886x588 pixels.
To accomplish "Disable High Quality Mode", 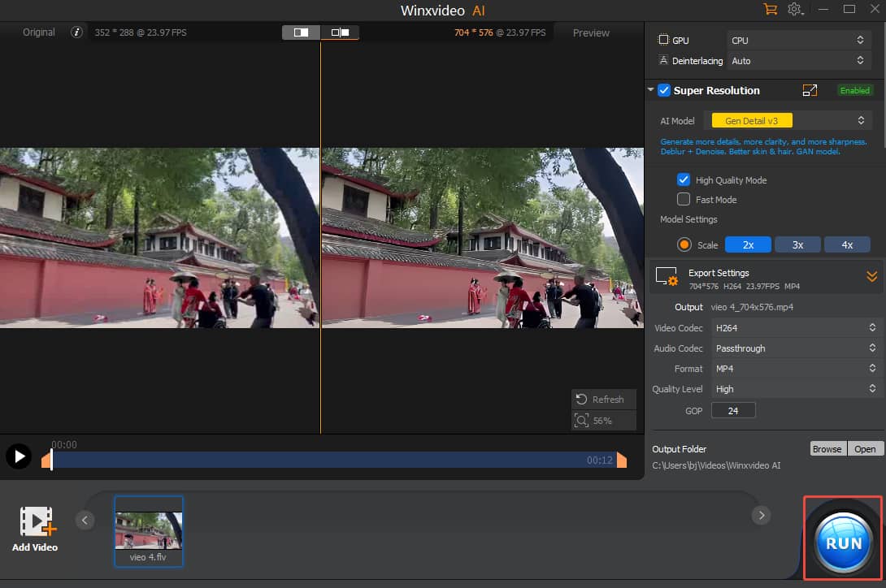I will pyautogui.click(x=684, y=179).
